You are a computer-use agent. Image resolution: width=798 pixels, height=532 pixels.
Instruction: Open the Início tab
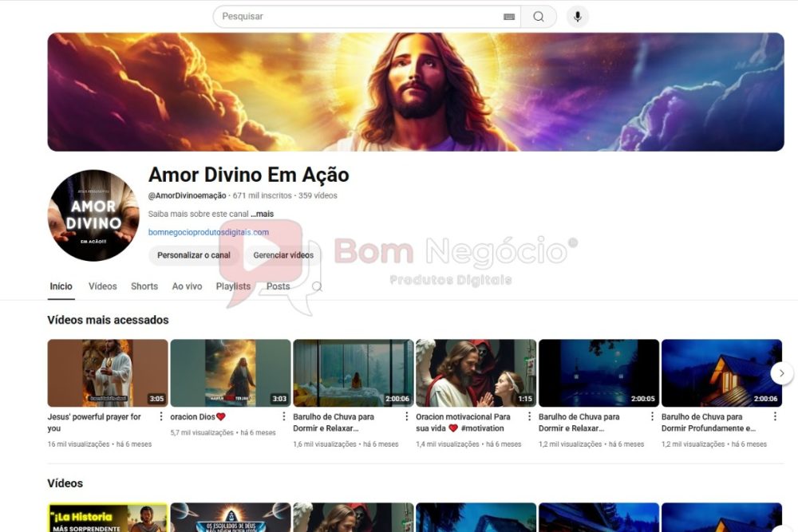61,286
